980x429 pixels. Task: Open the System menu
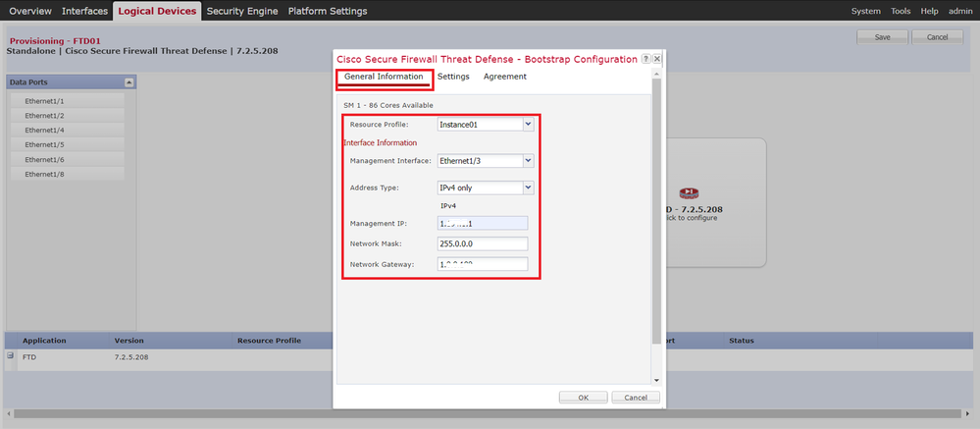tap(865, 11)
